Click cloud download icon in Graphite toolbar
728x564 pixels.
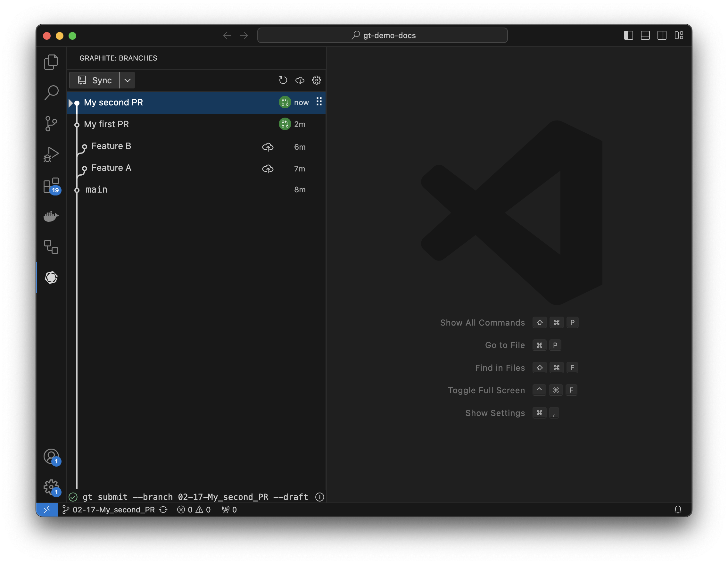coord(300,80)
